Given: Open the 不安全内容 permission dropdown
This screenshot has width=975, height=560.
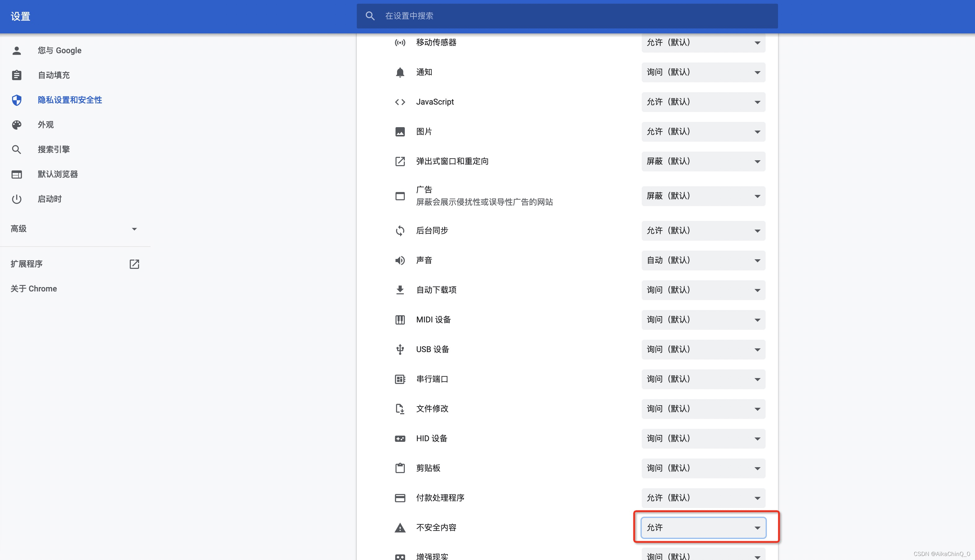Looking at the screenshot, I should tap(703, 528).
